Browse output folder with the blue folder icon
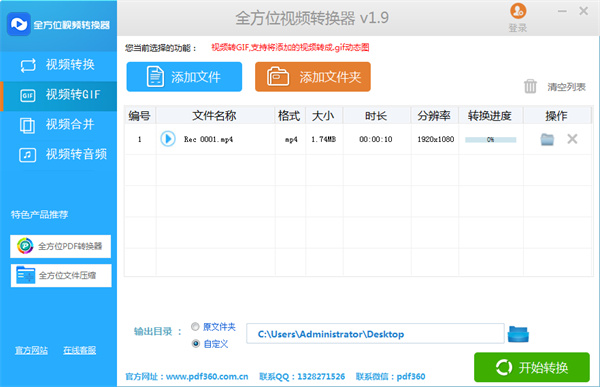Image resolution: width=600 pixels, height=387 pixels. [518, 334]
